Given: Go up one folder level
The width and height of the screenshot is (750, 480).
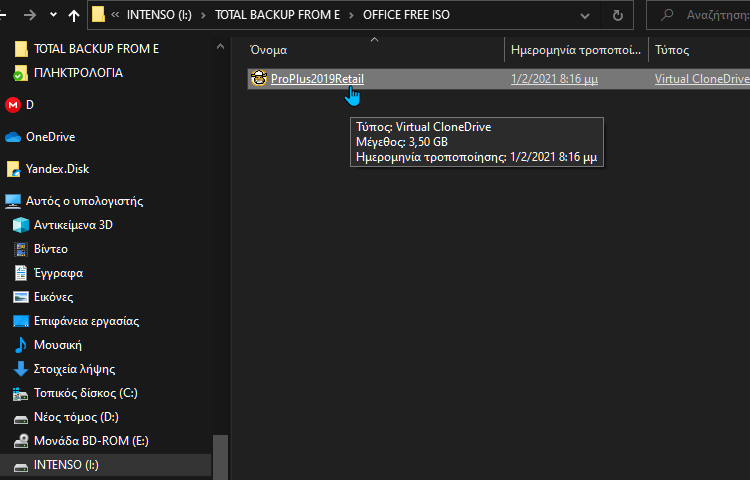Looking at the screenshot, I should (74, 15).
